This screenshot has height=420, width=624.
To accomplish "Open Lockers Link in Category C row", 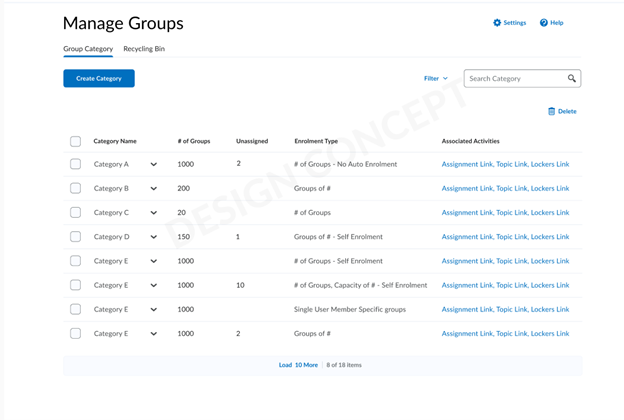I will pyautogui.click(x=550, y=213).
